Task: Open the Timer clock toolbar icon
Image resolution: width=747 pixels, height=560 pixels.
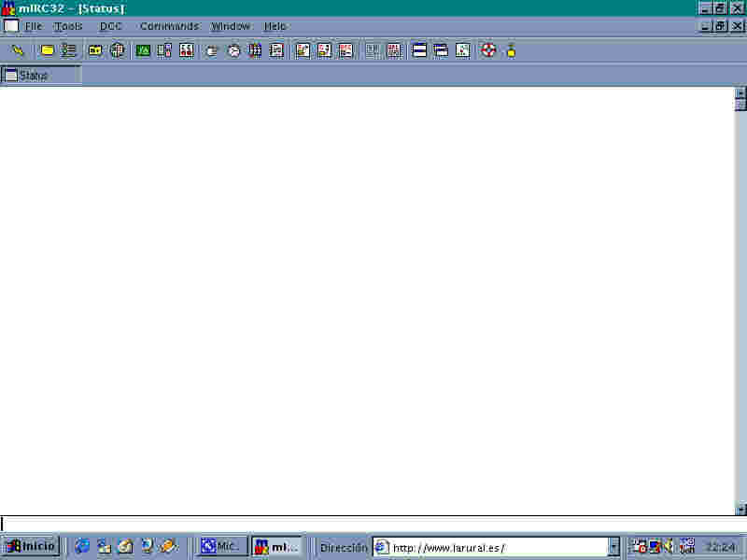Action: click(233, 50)
